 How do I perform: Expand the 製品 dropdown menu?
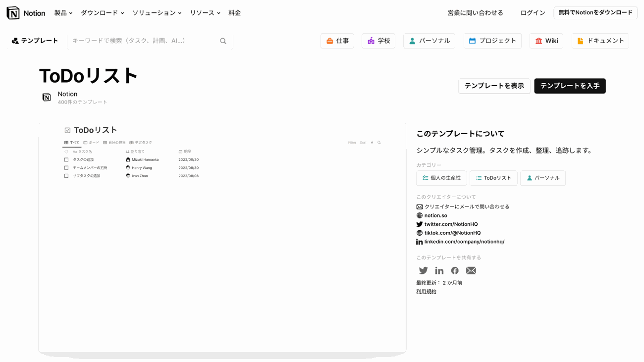(x=63, y=13)
